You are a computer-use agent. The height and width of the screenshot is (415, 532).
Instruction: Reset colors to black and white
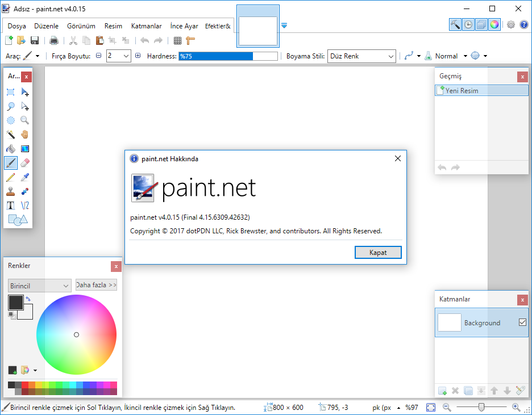click(x=12, y=316)
